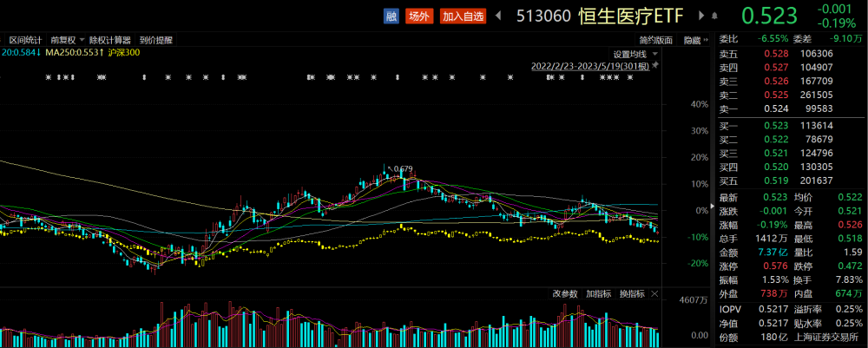Open the 除权计算器 calculator
Image resolution: width=868 pixels, height=348 pixels.
click(x=110, y=40)
